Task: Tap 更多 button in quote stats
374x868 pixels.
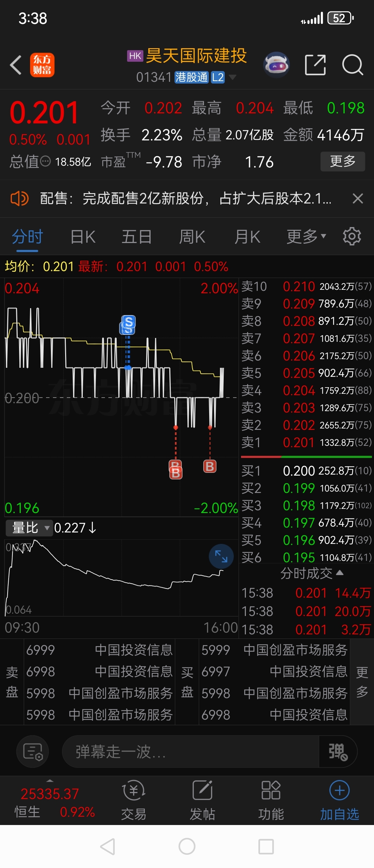Action: point(343,161)
